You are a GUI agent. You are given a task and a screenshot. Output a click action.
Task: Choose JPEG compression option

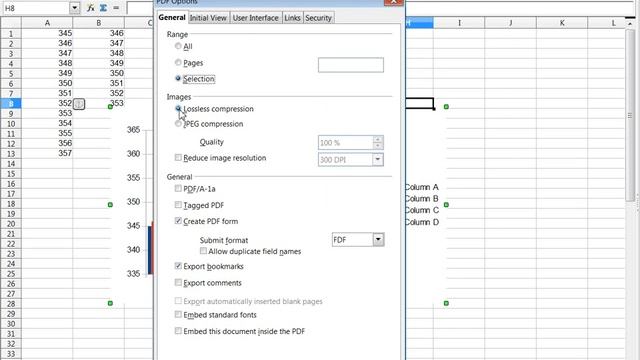tap(178, 124)
